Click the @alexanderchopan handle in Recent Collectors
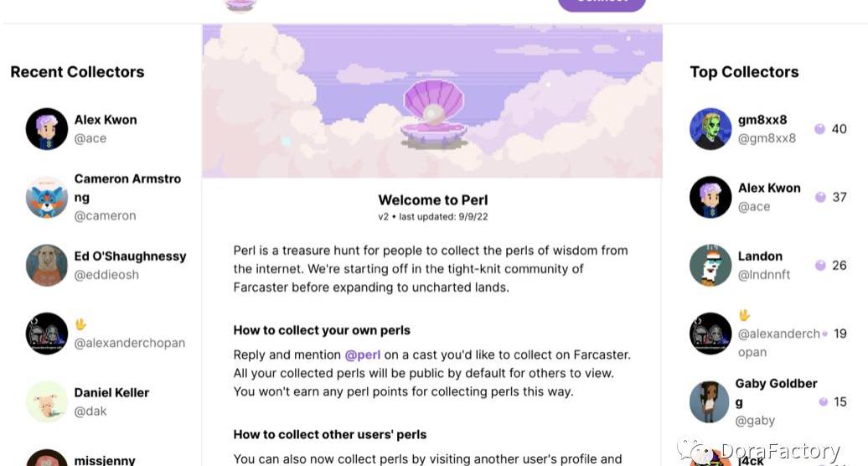This screenshot has width=868, height=466. (130, 343)
